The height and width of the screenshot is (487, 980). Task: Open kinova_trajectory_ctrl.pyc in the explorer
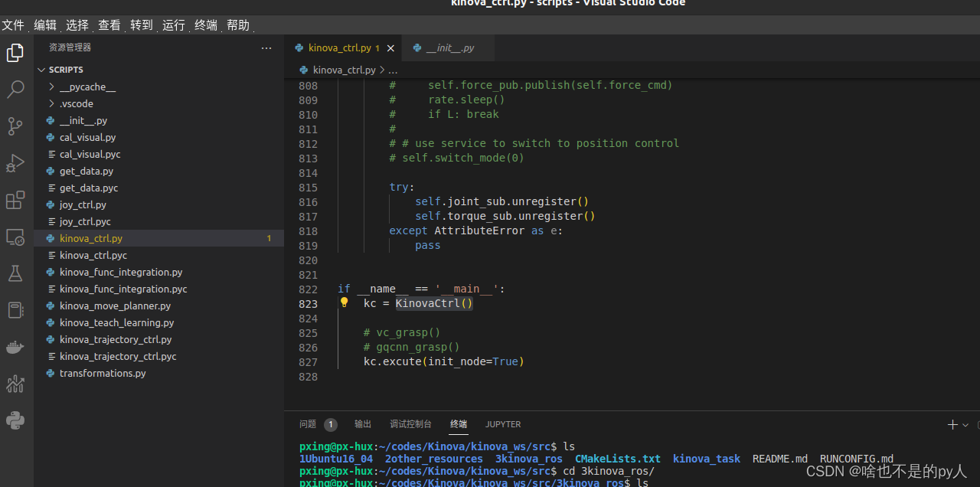click(x=158, y=356)
